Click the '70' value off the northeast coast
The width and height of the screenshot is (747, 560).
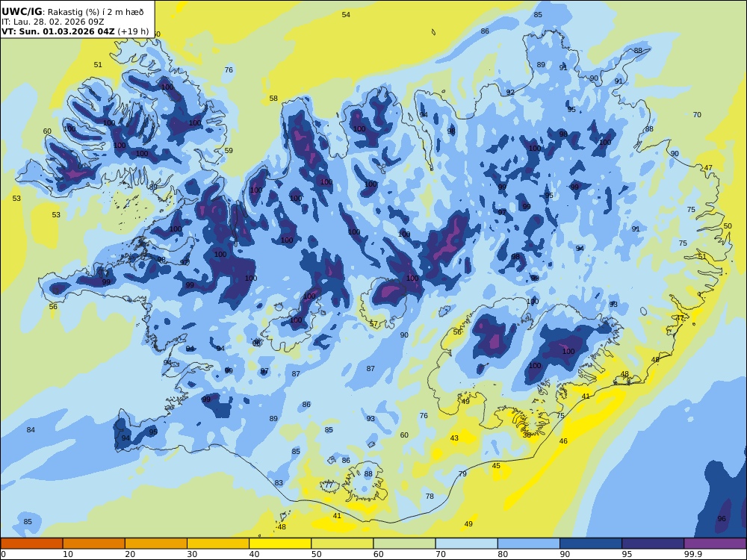click(697, 115)
